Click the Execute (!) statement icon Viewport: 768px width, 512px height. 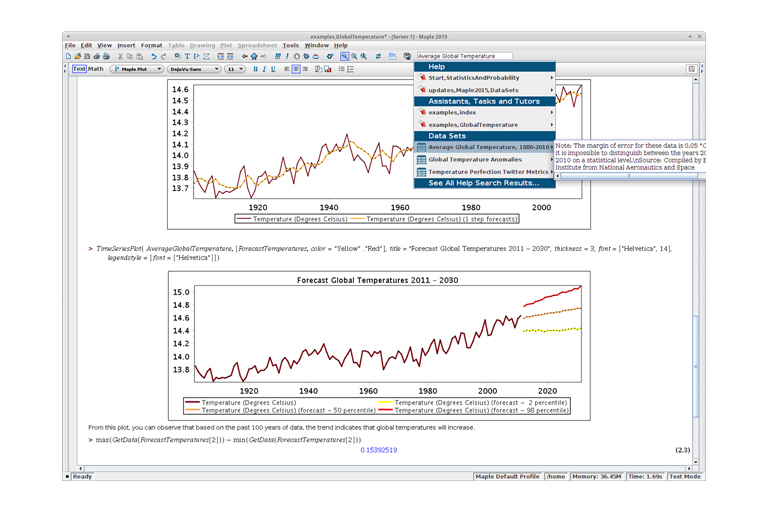(287, 57)
